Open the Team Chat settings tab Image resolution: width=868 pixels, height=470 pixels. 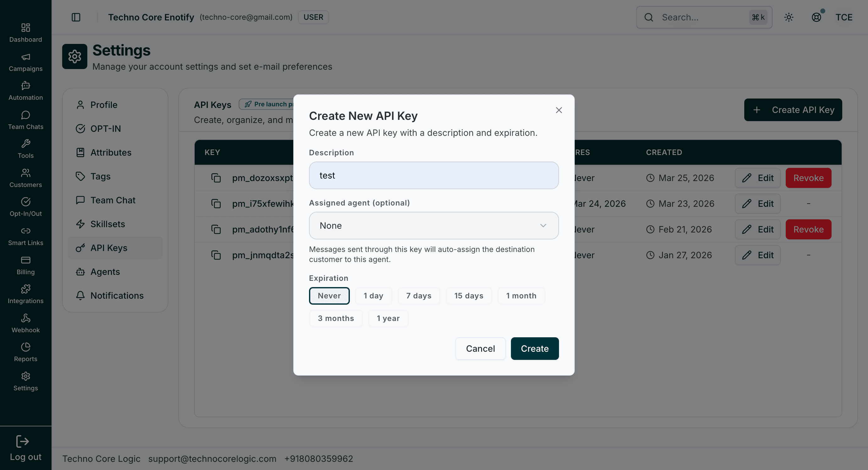click(x=115, y=200)
